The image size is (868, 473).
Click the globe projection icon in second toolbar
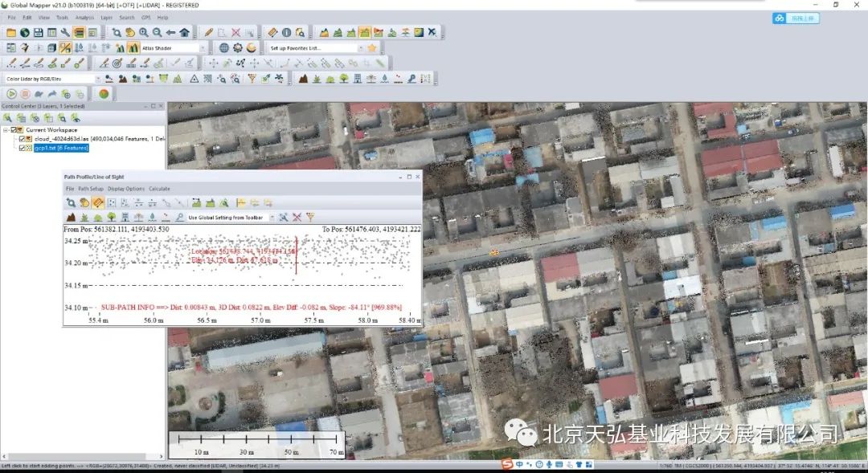pyautogui.click(x=224, y=48)
